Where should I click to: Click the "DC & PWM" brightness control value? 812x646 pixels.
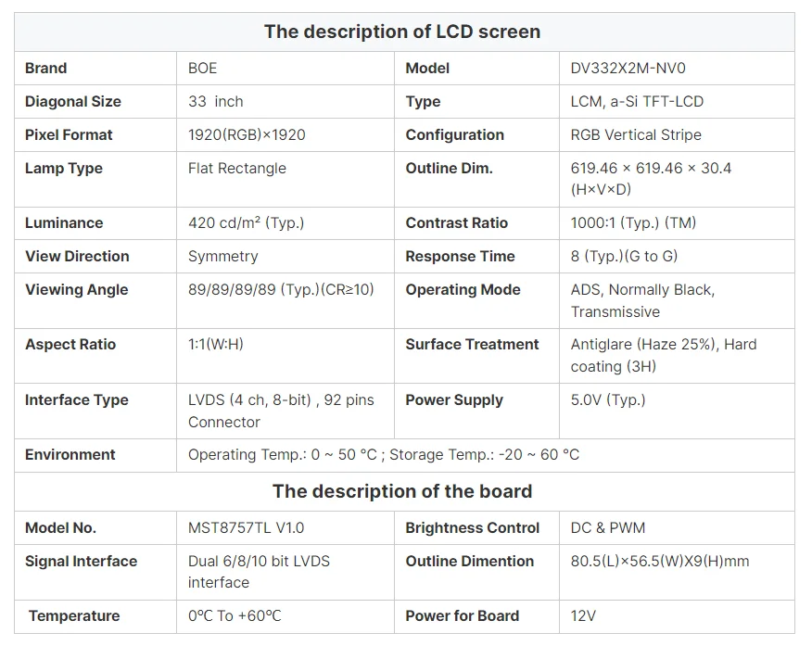[608, 527]
